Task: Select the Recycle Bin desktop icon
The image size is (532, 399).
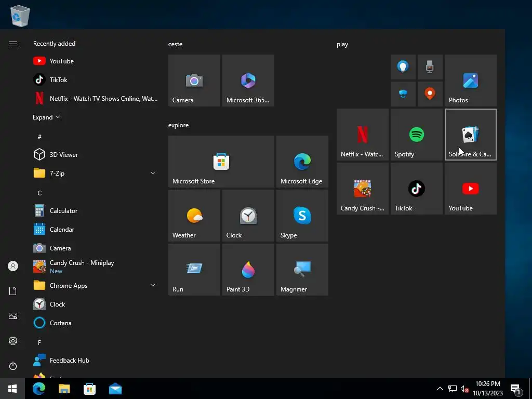Action: (20, 16)
